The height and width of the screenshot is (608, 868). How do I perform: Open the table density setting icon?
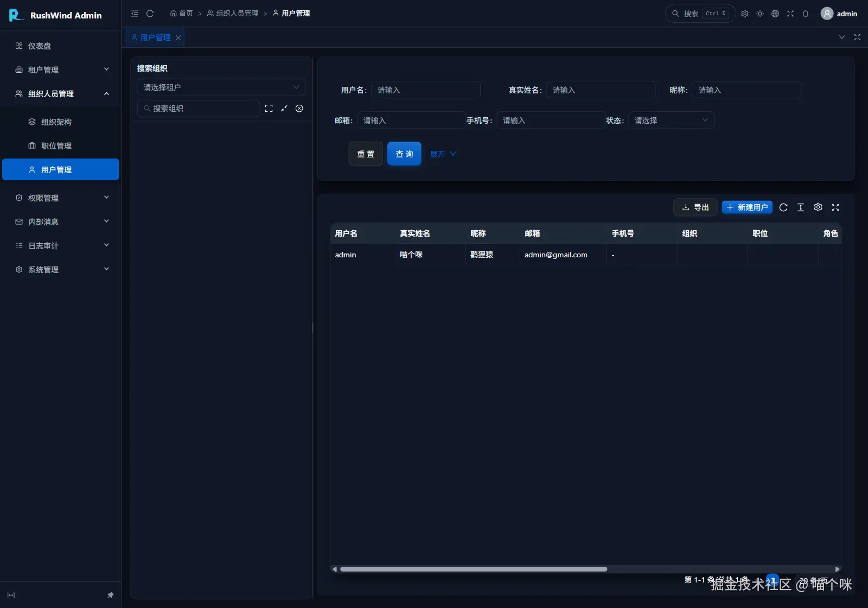(x=801, y=207)
